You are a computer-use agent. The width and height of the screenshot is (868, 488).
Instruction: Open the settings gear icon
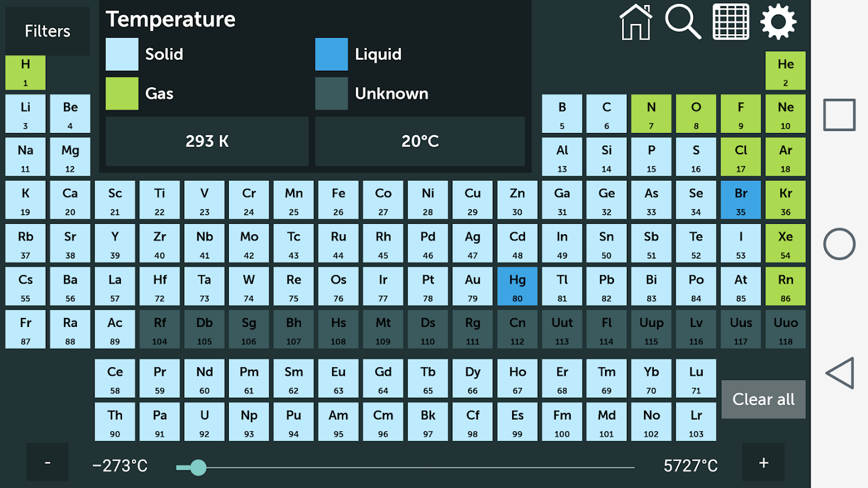pos(778,22)
